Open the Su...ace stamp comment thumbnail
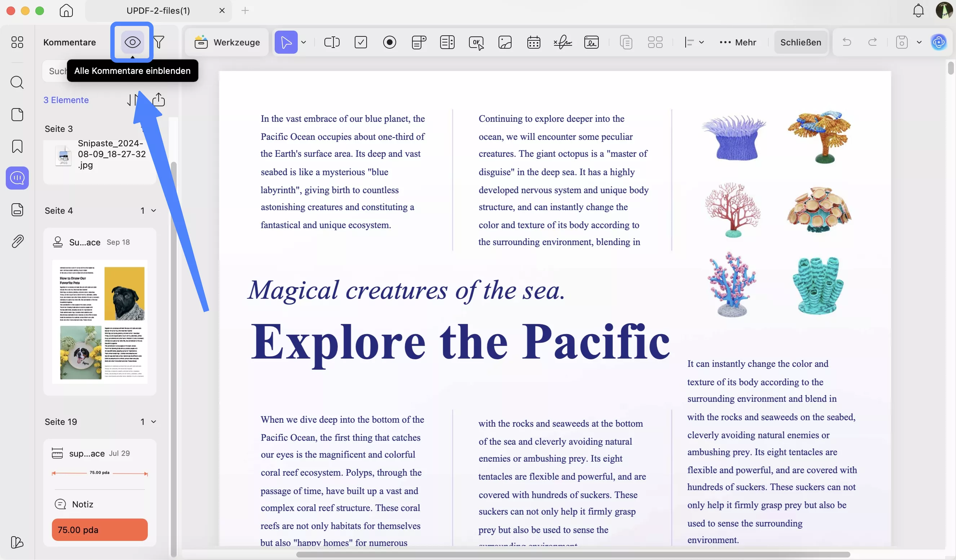Screen dimensions: 956x560 [x=99, y=321]
